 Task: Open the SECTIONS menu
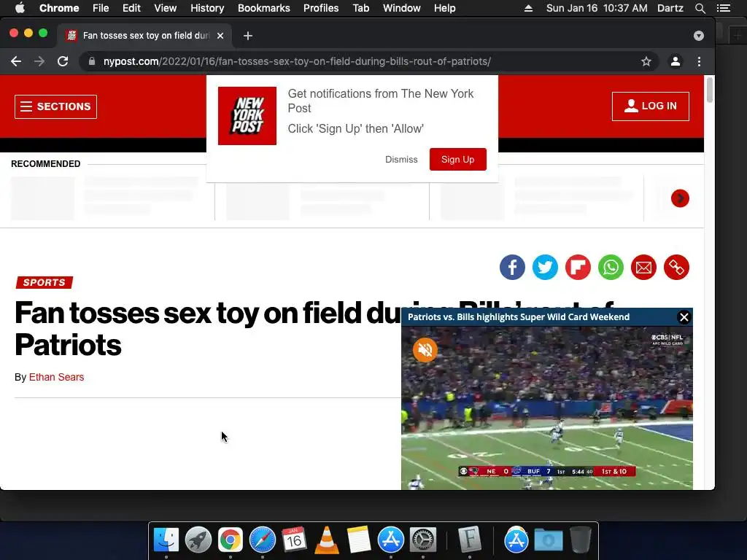(x=55, y=106)
